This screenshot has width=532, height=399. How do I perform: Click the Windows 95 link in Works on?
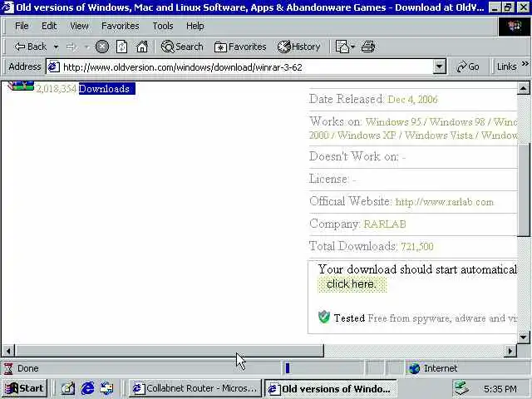pyautogui.click(x=393, y=122)
